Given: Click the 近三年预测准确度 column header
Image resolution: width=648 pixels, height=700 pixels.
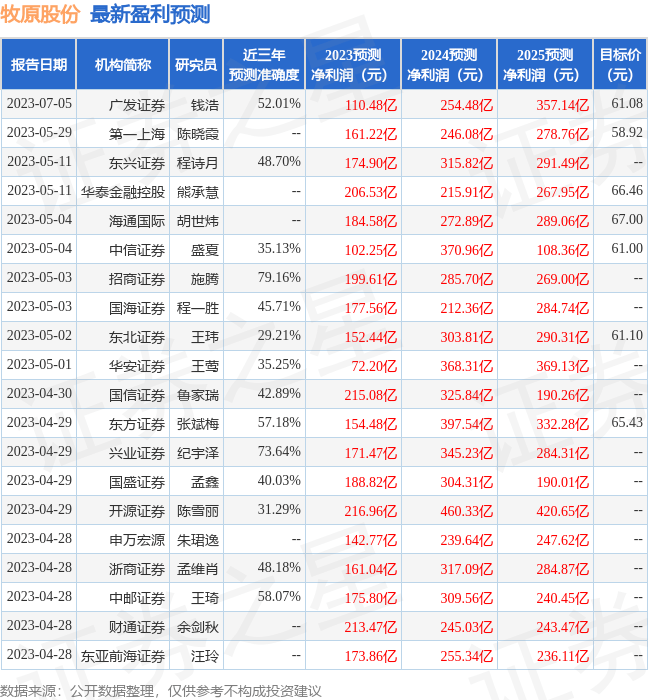Looking at the screenshot, I should click(263, 65).
